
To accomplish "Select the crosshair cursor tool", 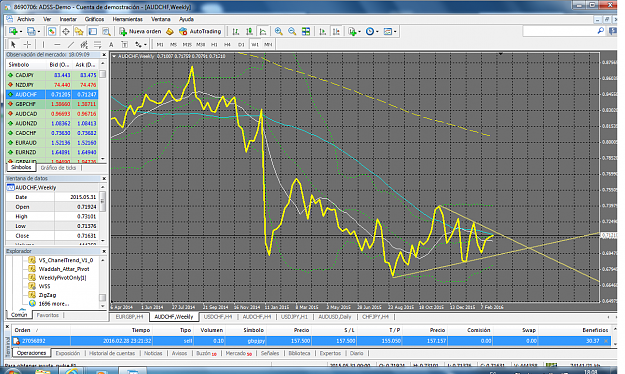I will (x=27, y=44).
